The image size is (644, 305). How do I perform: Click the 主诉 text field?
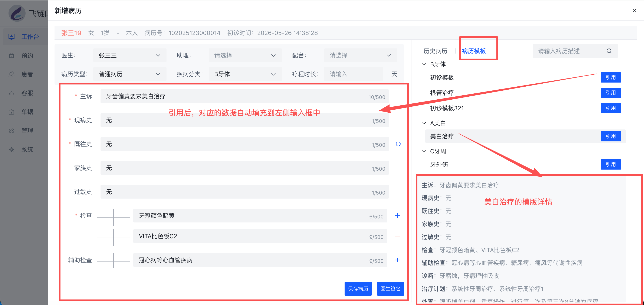click(244, 96)
